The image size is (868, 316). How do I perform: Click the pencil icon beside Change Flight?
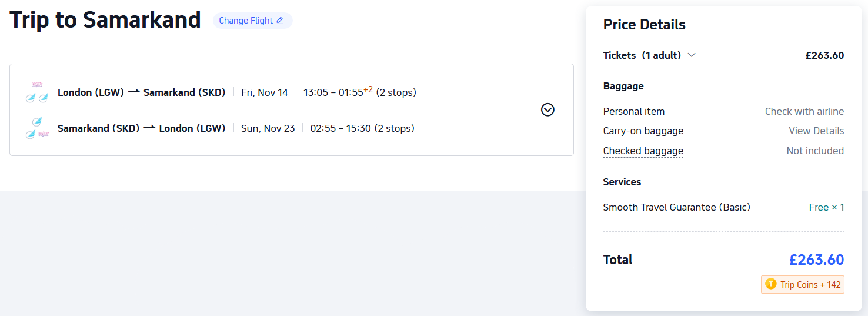tap(280, 21)
